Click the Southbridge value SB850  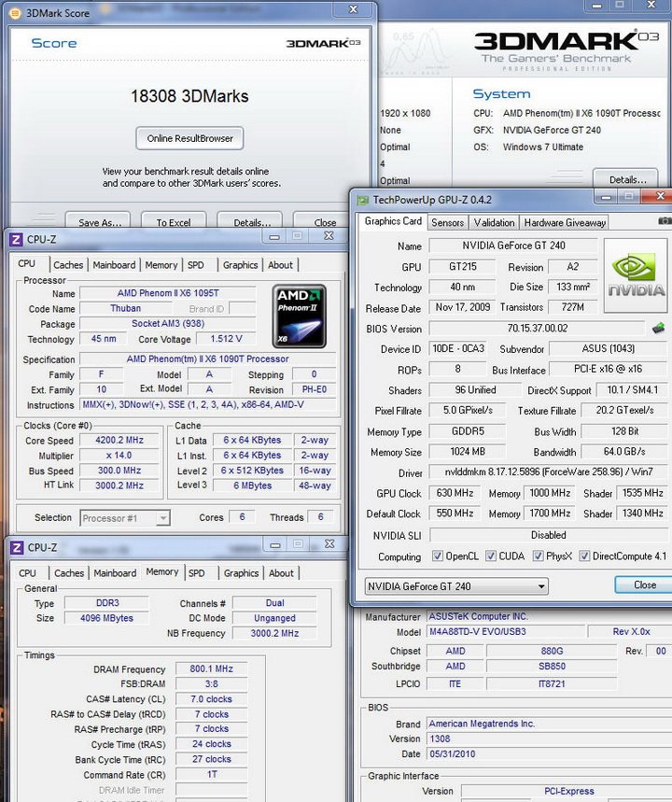tap(552, 667)
